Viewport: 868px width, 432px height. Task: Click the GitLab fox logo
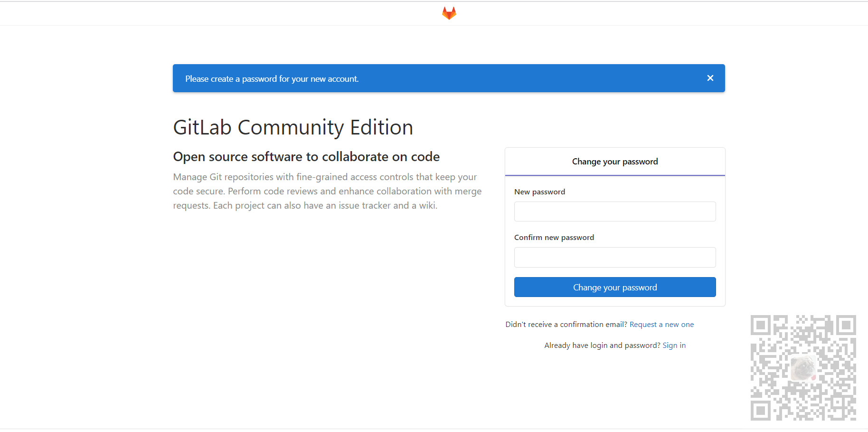tap(449, 13)
